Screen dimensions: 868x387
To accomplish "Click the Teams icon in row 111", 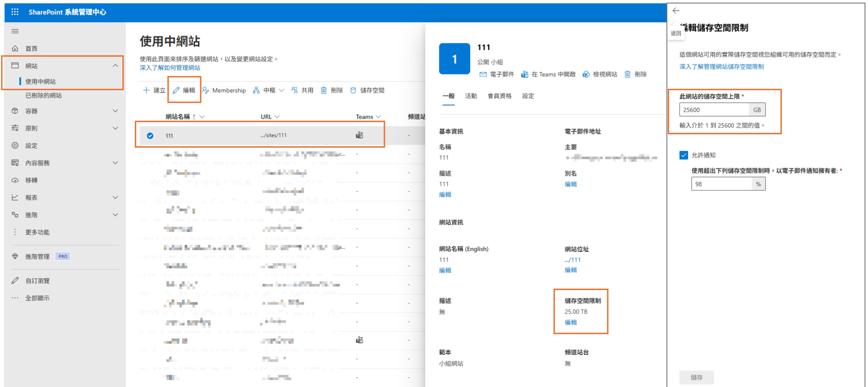I will tap(359, 135).
